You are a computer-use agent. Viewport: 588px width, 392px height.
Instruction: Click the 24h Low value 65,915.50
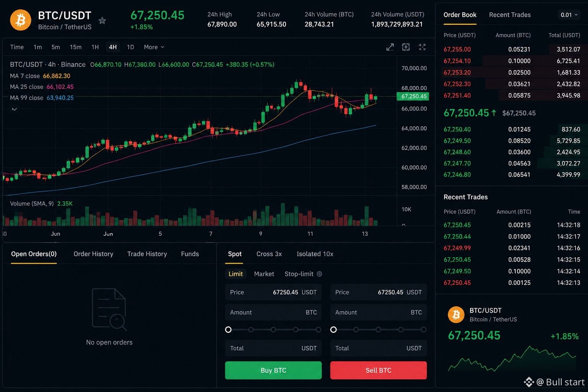point(271,24)
